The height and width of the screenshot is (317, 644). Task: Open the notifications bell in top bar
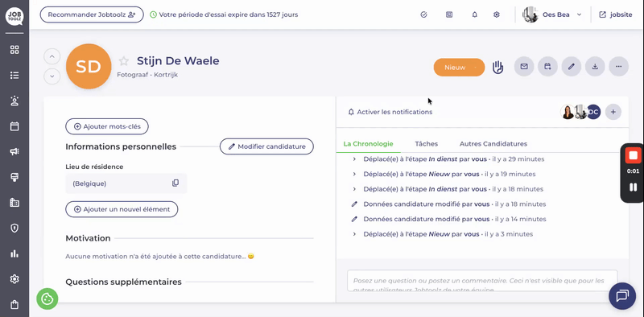click(x=475, y=14)
